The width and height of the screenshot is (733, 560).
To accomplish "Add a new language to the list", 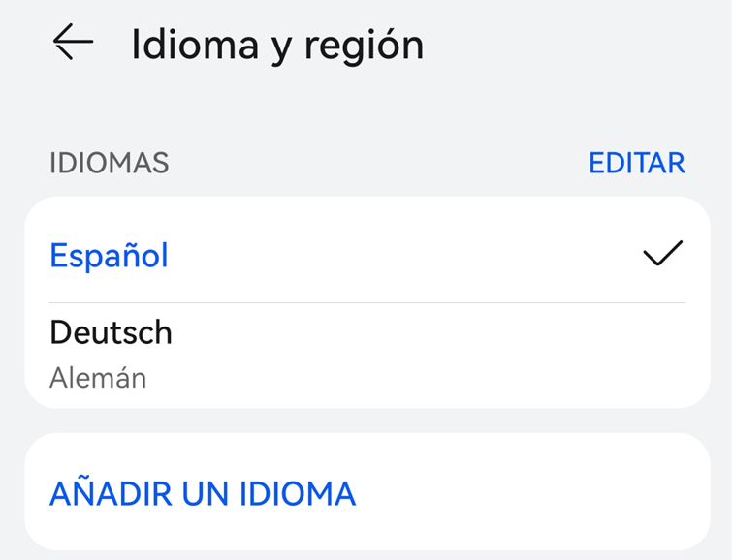I will (x=203, y=494).
